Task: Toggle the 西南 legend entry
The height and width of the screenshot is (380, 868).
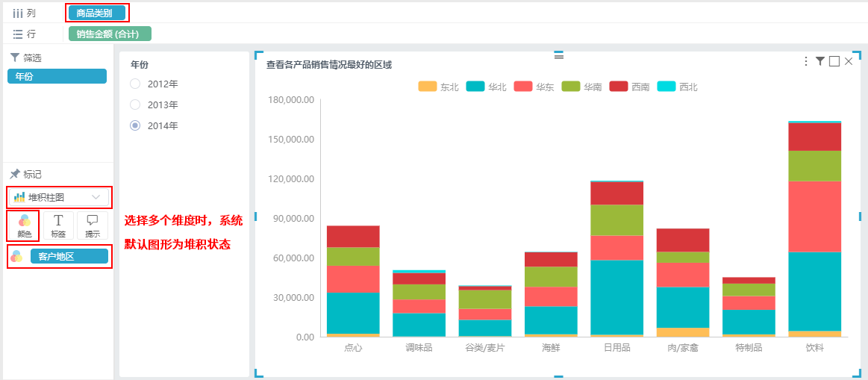Action: tap(629, 87)
